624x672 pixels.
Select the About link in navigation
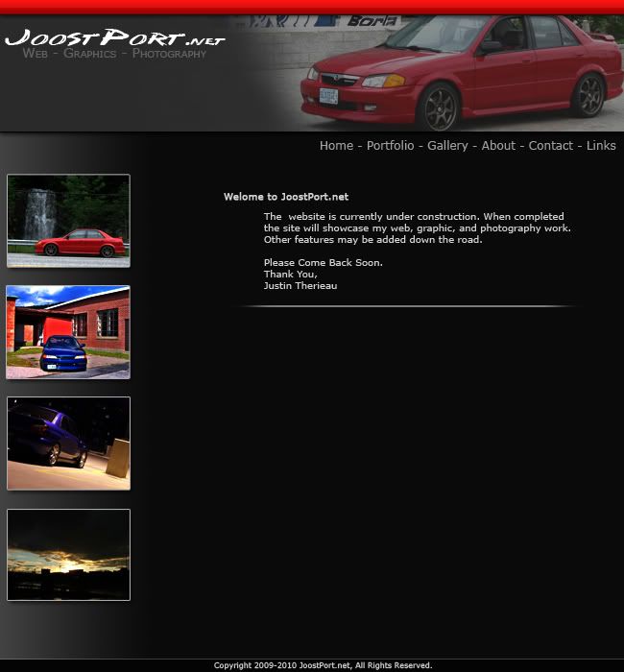[x=498, y=146]
